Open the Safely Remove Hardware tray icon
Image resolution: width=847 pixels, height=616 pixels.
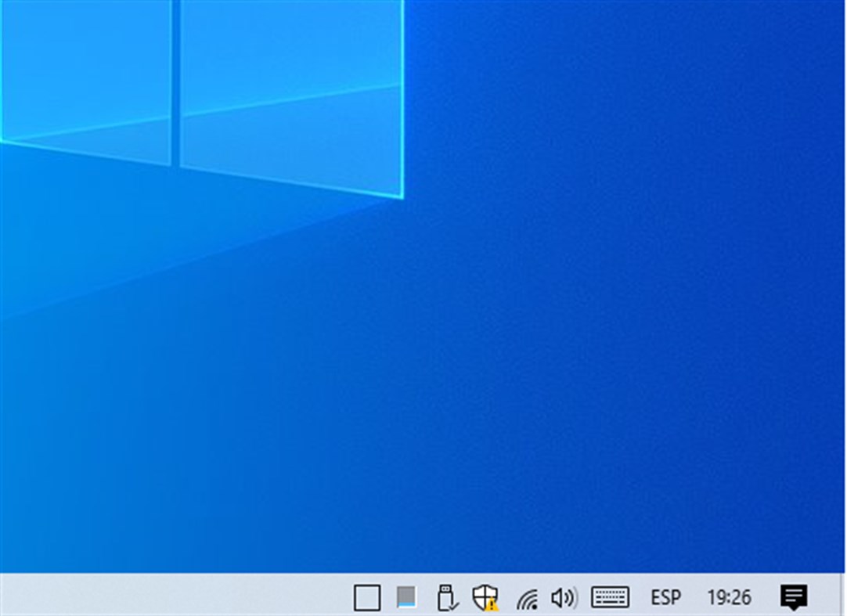tap(445, 598)
